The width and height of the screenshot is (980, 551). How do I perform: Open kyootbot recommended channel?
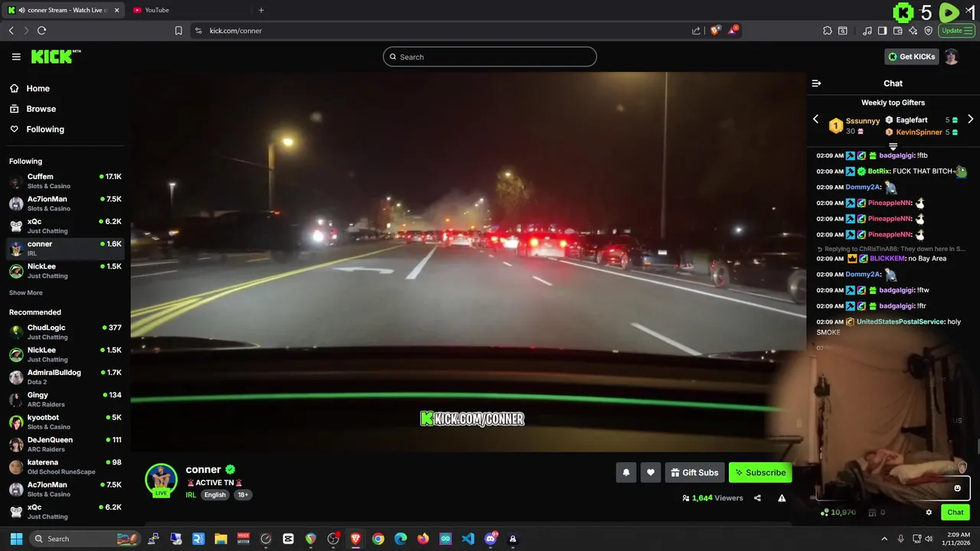click(65, 422)
